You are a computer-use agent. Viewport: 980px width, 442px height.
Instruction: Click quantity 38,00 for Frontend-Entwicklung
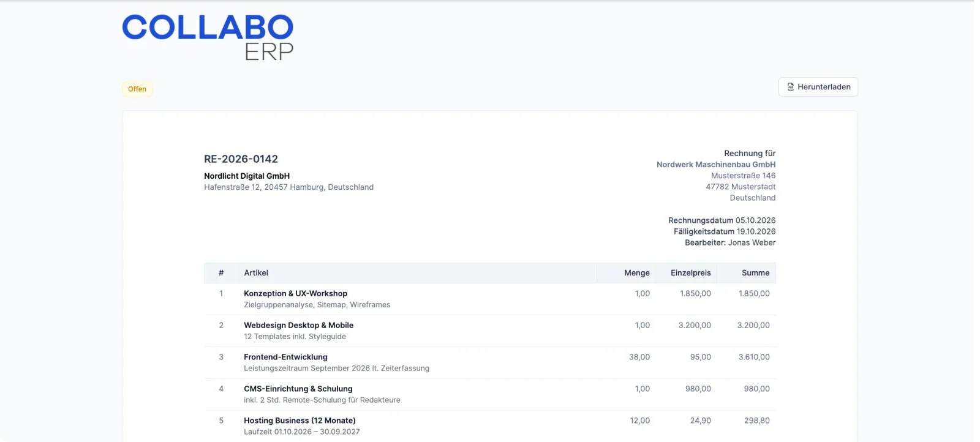[639, 358]
